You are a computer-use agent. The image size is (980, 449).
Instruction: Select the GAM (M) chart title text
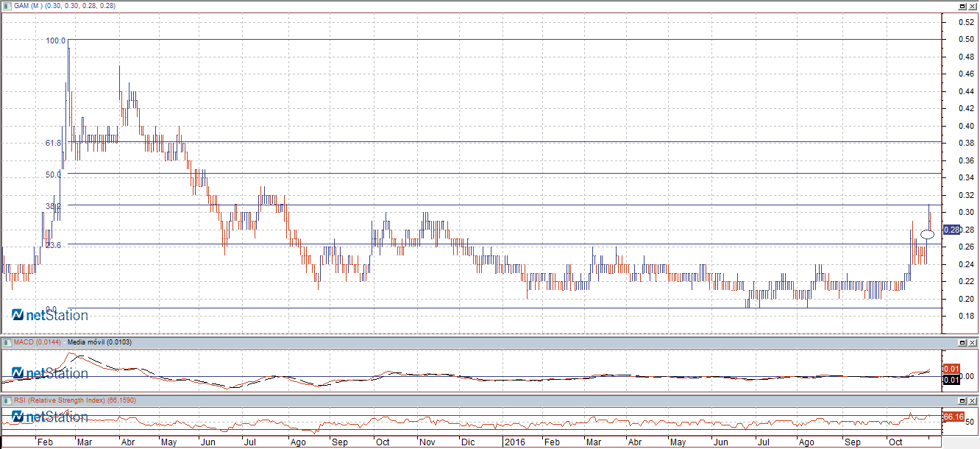click(x=26, y=6)
